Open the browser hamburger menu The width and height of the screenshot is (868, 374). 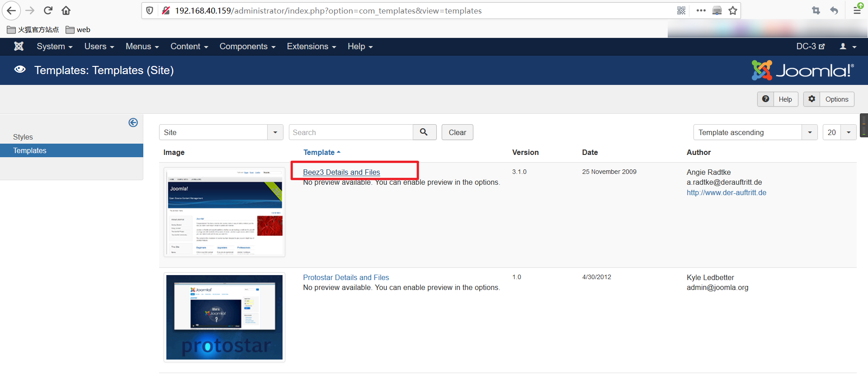tap(857, 10)
